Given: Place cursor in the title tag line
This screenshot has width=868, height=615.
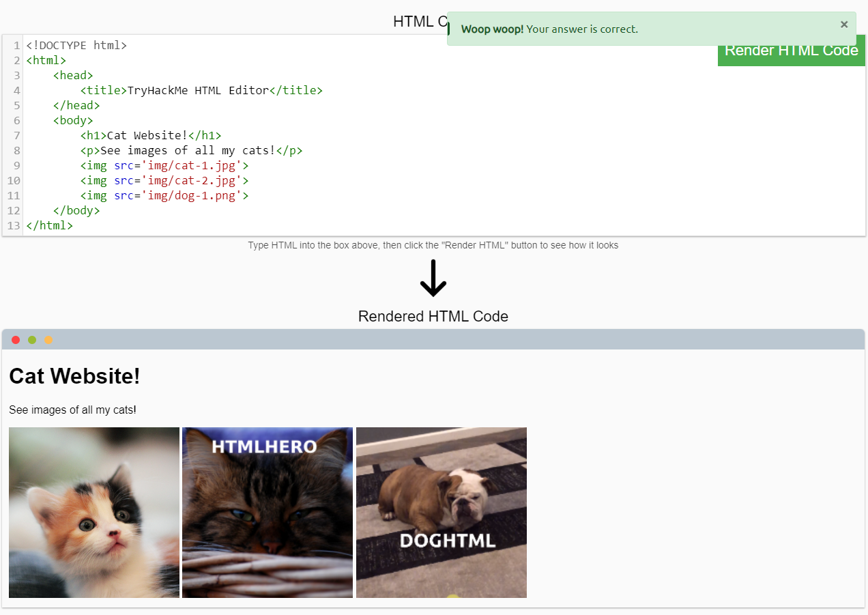Looking at the screenshot, I should tap(201, 90).
